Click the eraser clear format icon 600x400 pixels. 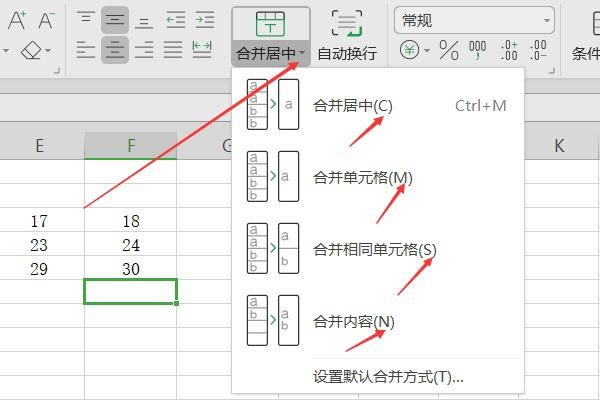pyautogui.click(x=35, y=49)
